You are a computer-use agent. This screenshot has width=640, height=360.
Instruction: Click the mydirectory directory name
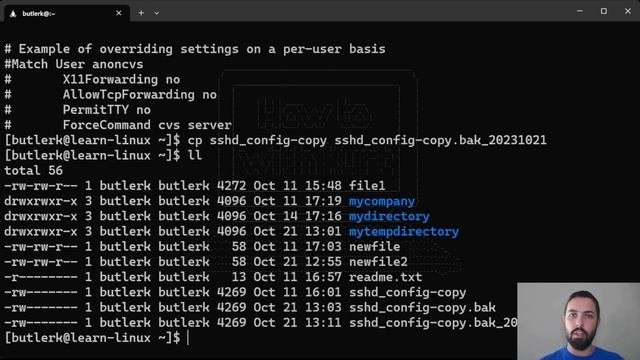[x=389, y=216]
